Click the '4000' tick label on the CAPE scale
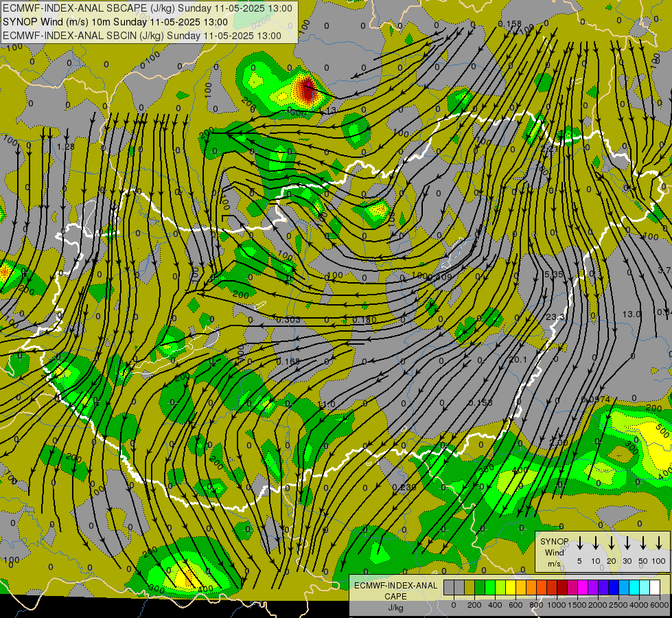This screenshot has width=672, height=618. coord(639,605)
